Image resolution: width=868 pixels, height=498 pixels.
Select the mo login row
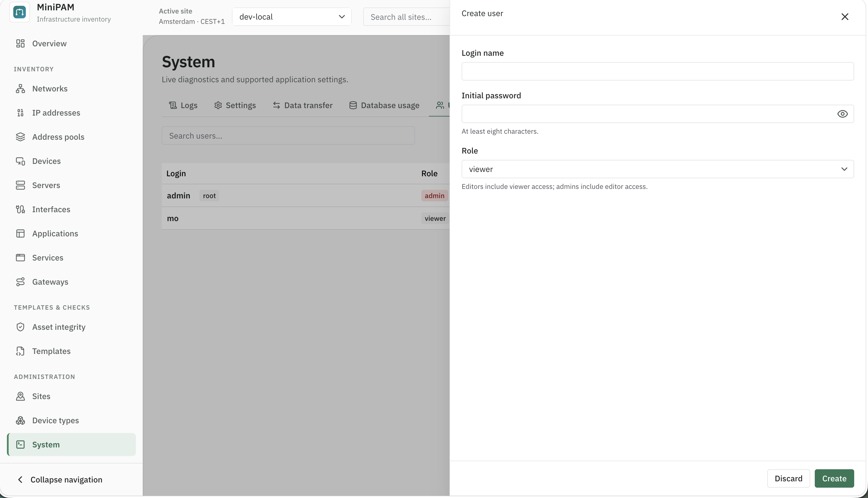click(x=305, y=218)
